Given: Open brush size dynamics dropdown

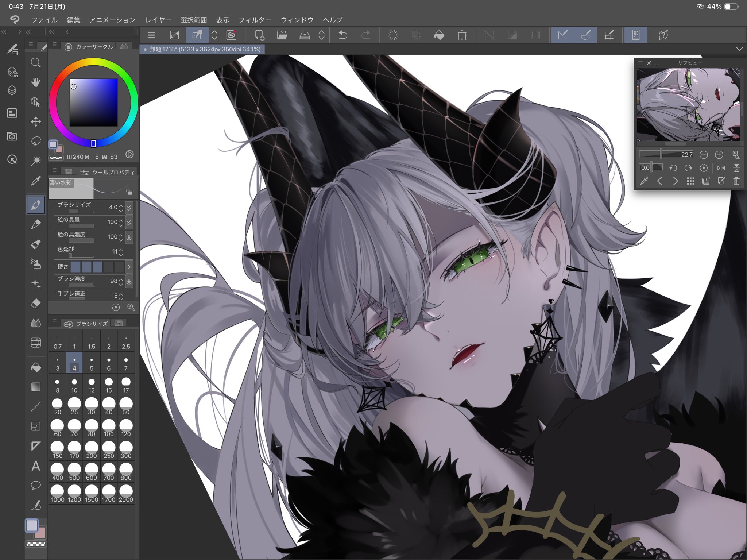Looking at the screenshot, I should pos(129,207).
